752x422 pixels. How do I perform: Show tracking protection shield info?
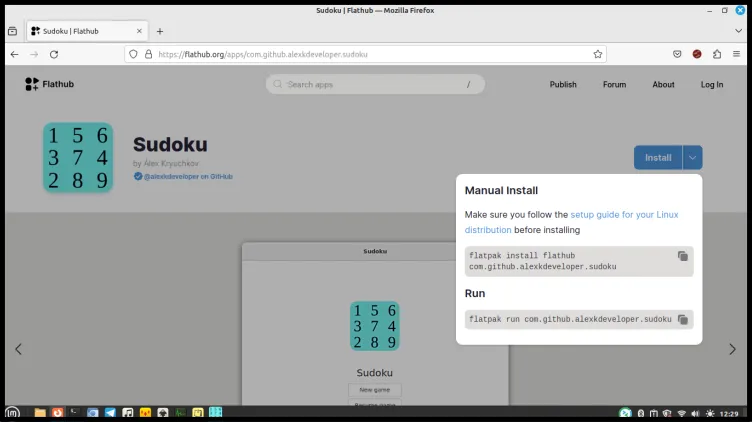tap(133, 54)
